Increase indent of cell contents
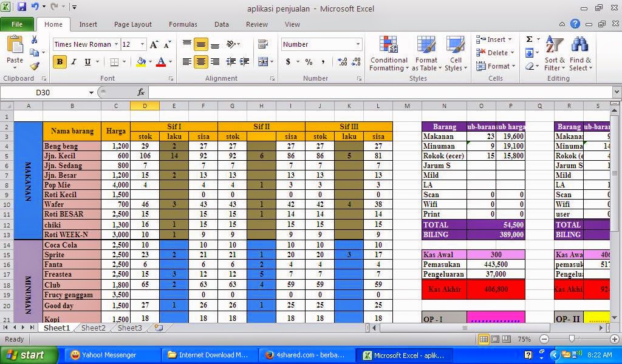This screenshot has height=364, width=622. click(x=245, y=62)
